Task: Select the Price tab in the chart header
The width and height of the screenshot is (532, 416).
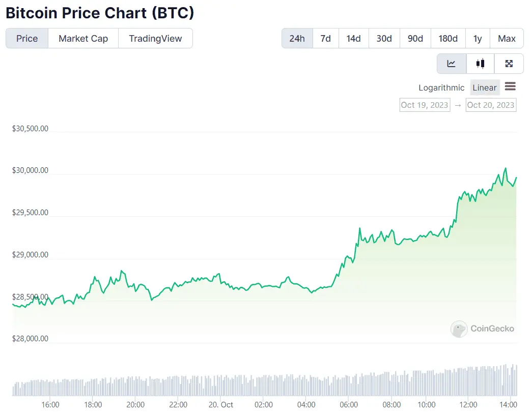Action: 26,38
